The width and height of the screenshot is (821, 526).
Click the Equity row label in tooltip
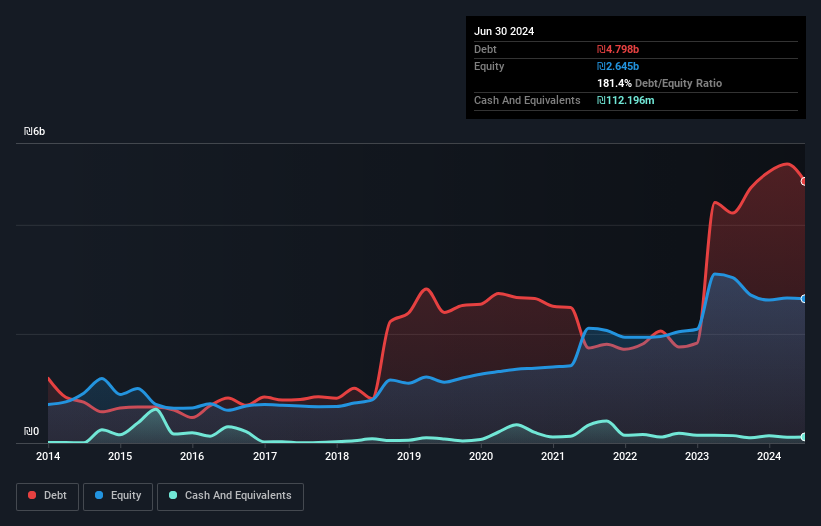coord(489,66)
